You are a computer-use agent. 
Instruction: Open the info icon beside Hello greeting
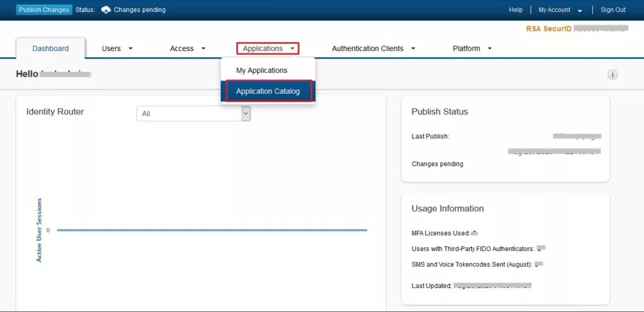[613, 75]
